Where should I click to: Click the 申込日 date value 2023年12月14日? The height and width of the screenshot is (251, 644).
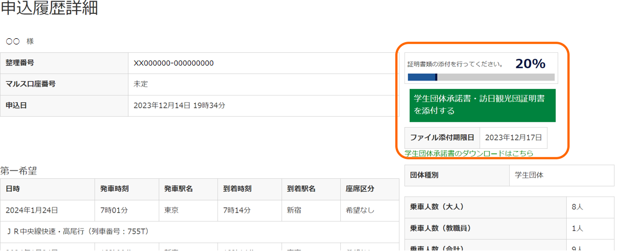click(179, 106)
